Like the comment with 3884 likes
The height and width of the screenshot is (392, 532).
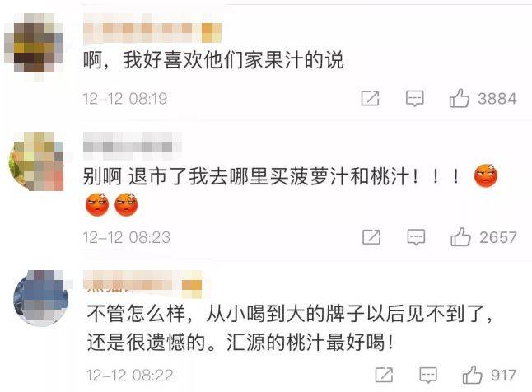click(459, 99)
